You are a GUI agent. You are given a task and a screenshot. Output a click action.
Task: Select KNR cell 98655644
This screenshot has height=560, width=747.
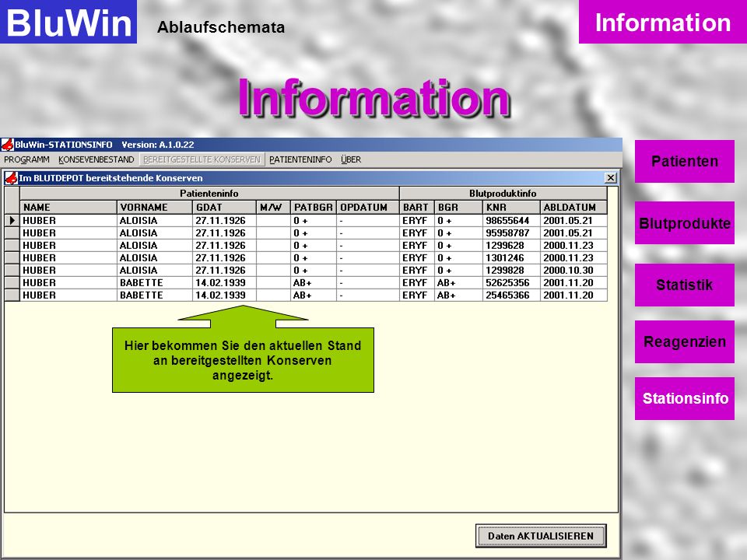click(511, 220)
